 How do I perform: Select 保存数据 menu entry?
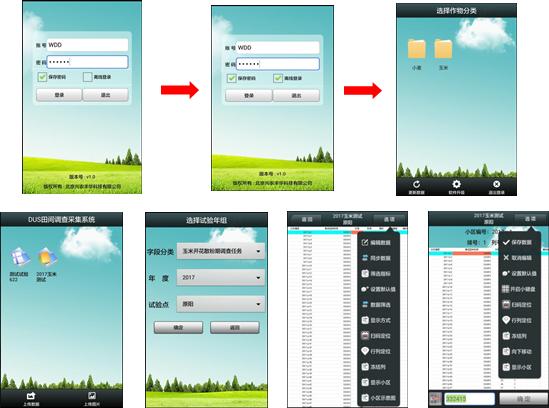[517, 242]
